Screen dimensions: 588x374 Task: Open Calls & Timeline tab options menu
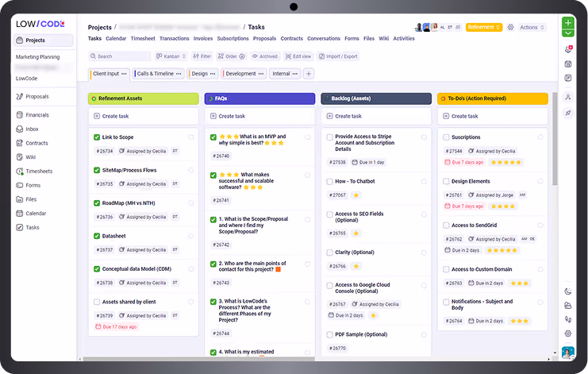coord(179,74)
